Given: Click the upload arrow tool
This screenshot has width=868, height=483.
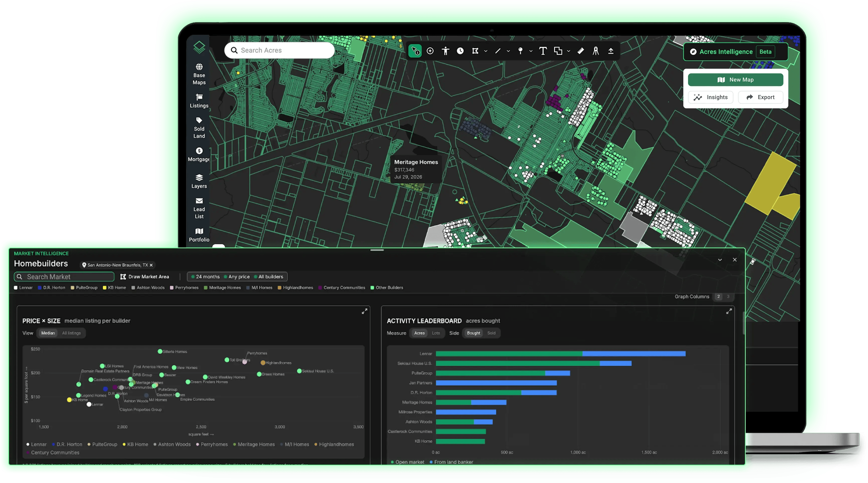Looking at the screenshot, I should coord(611,51).
